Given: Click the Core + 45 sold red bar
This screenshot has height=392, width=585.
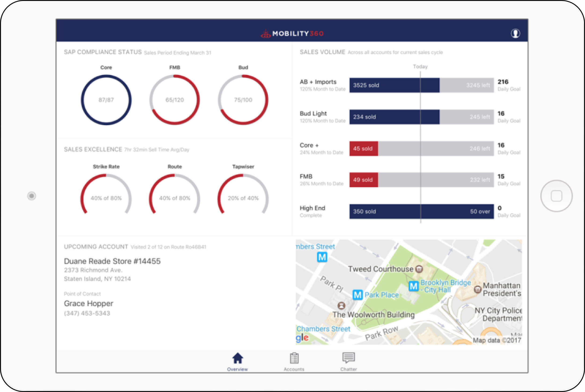Looking at the screenshot, I should [364, 148].
